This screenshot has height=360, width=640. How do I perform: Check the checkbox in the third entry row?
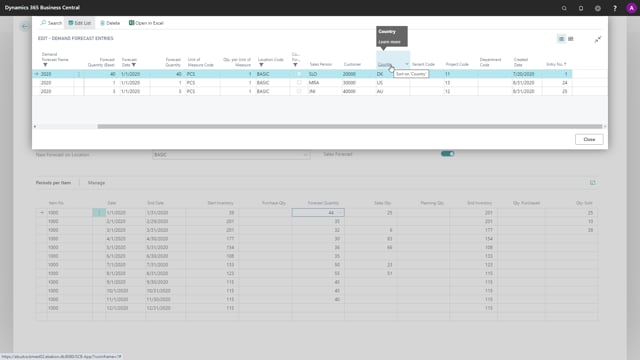pyautogui.click(x=299, y=91)
